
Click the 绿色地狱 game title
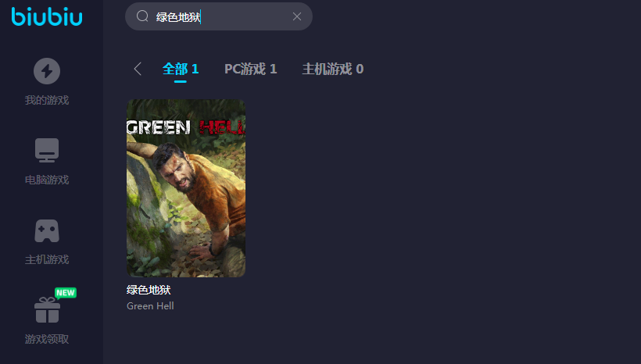click(x=149, y=290)
